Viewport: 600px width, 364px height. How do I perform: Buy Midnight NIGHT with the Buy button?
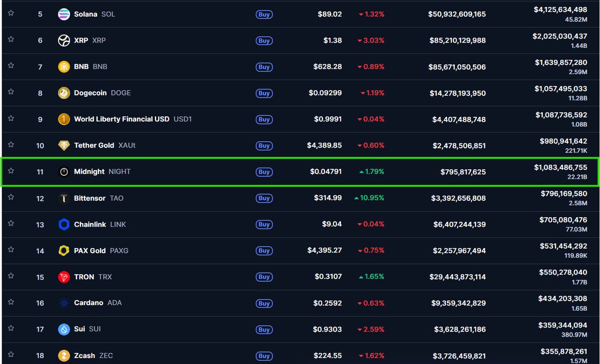pos(264,172)
